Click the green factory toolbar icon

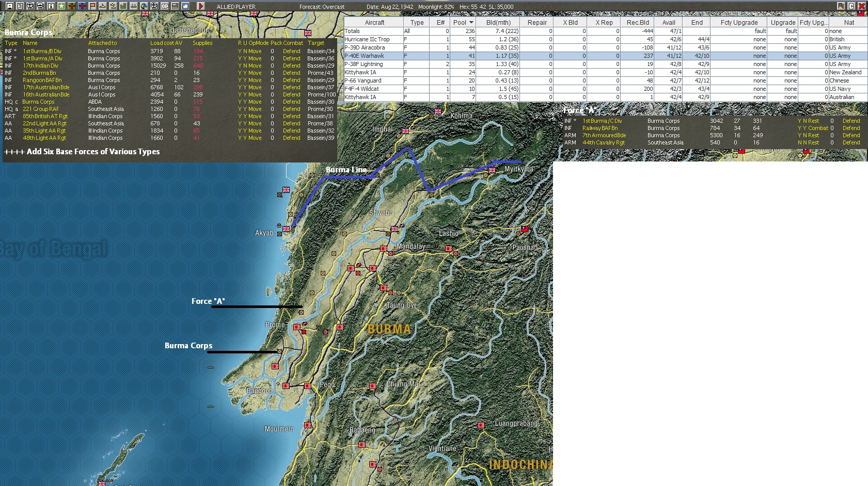click(123, 6)
